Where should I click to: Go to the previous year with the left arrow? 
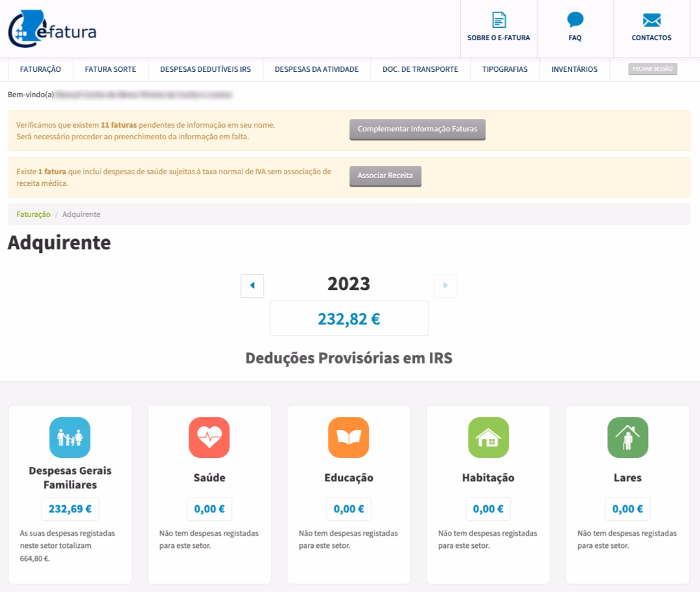tap(252, 286)
